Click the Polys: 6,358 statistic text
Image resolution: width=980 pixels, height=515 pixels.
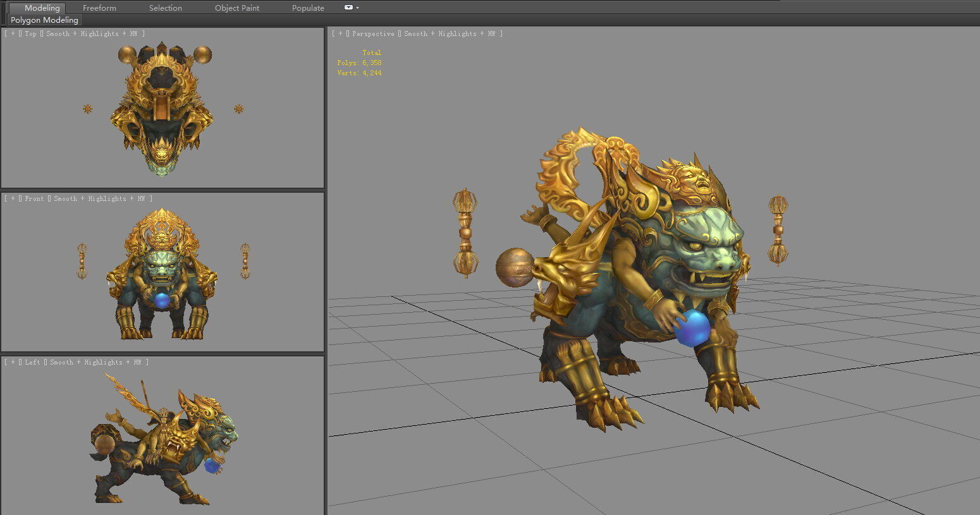(x=359, y=63)
